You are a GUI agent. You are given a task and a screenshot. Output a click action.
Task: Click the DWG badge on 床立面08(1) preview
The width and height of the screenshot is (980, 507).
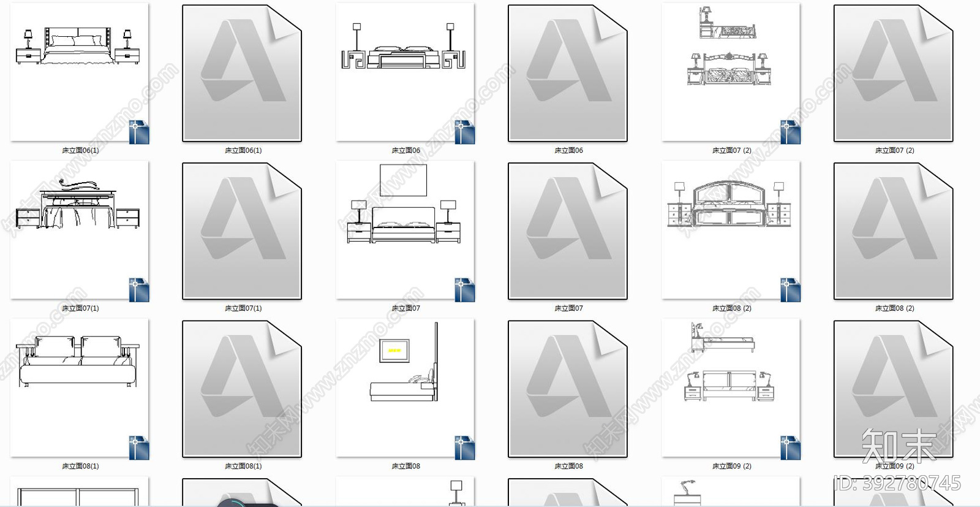pyautogui.click(x=139, y=448)
